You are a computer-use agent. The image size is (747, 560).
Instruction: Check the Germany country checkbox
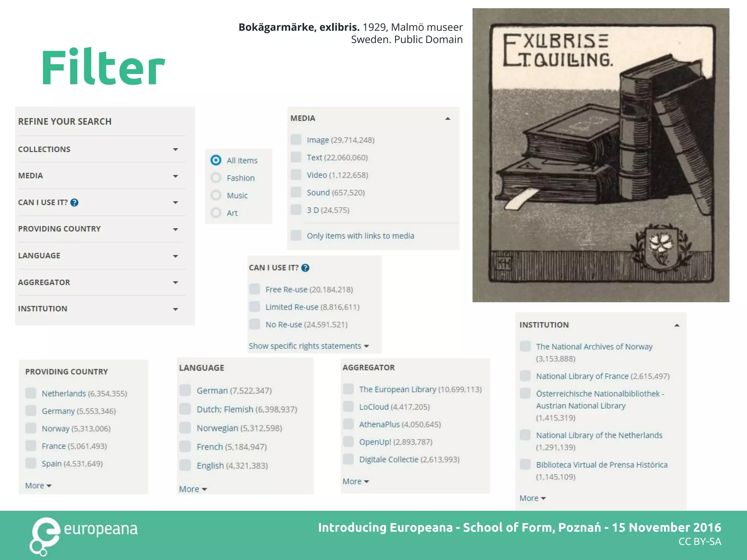pyautogui.click(x=31, y=411)
